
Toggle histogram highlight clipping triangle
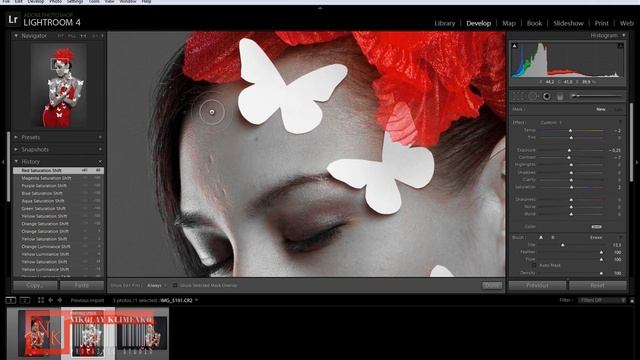tap(620, 46)
